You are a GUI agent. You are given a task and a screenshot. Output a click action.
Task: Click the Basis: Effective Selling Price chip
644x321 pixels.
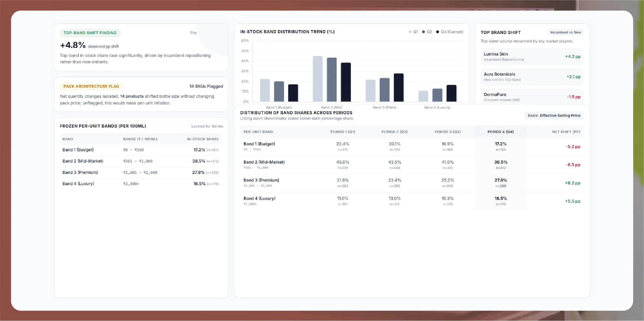[x=554, y=116]
